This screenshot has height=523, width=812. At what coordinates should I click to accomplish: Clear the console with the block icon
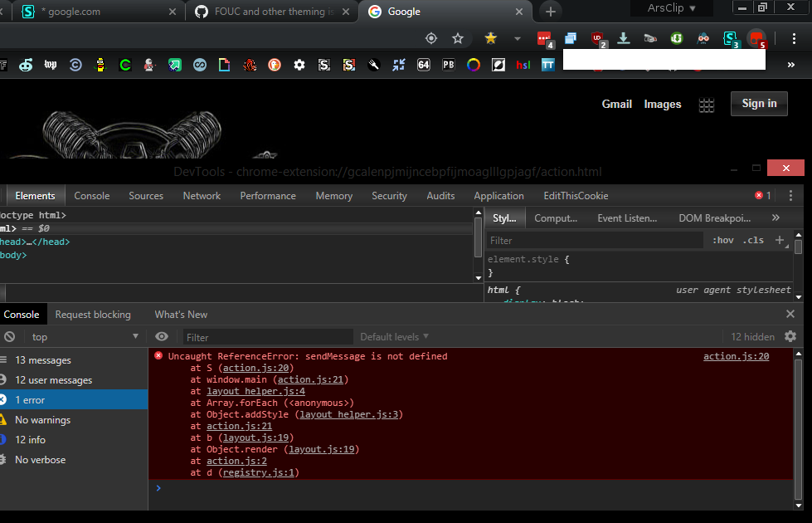9,337
